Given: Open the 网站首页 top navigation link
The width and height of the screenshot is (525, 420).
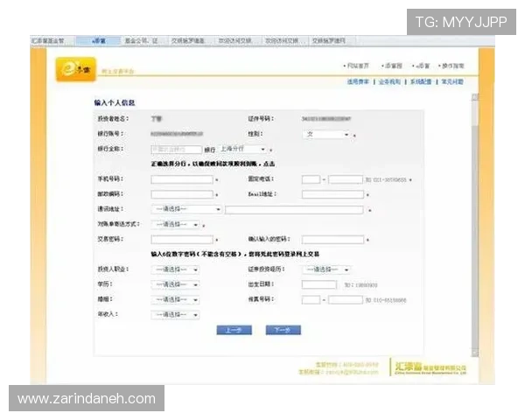Looking at the screenshot, I should point(356,66).
